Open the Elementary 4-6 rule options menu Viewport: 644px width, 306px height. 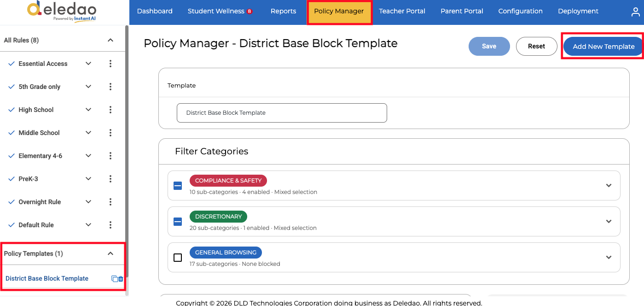[x=110, y=156]
